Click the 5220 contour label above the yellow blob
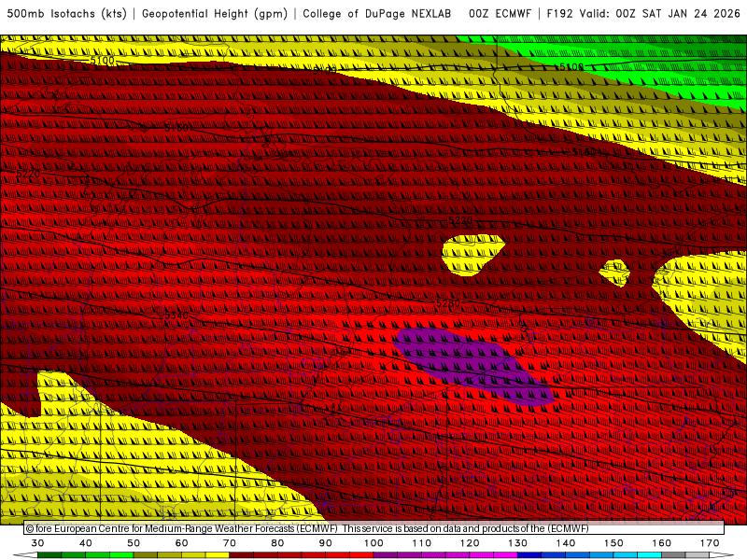 (460, 220)
